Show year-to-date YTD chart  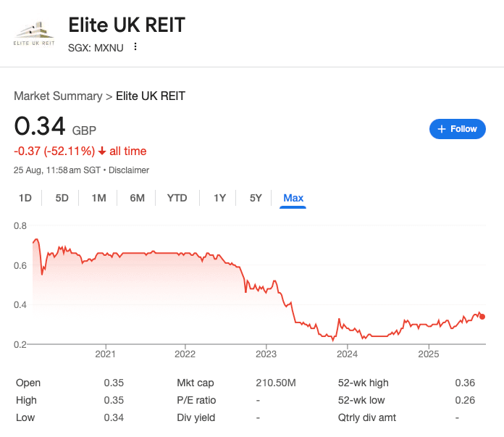177,198
